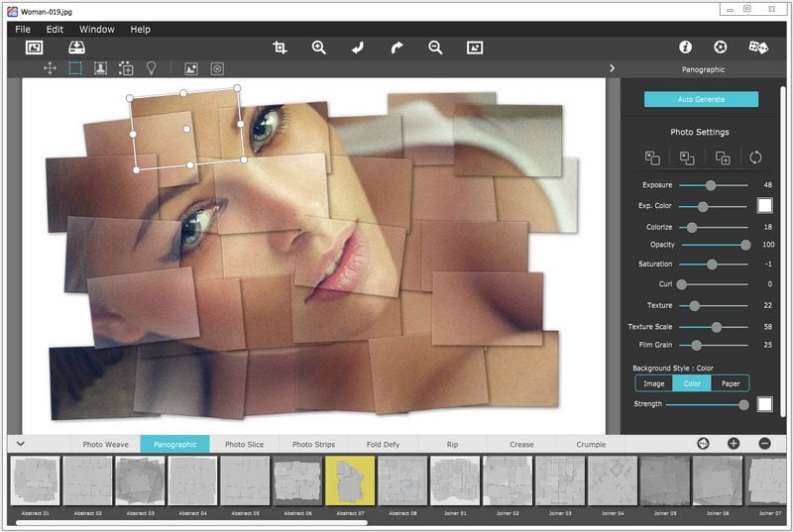Choose the portrait photo frame tool
The image size is (793, 532).
[x=101, y=68]
